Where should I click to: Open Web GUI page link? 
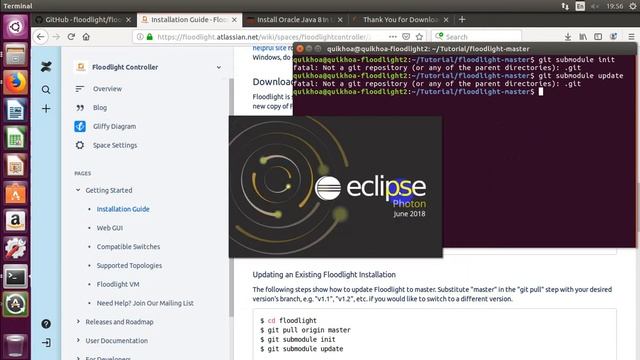coord(109,228)
